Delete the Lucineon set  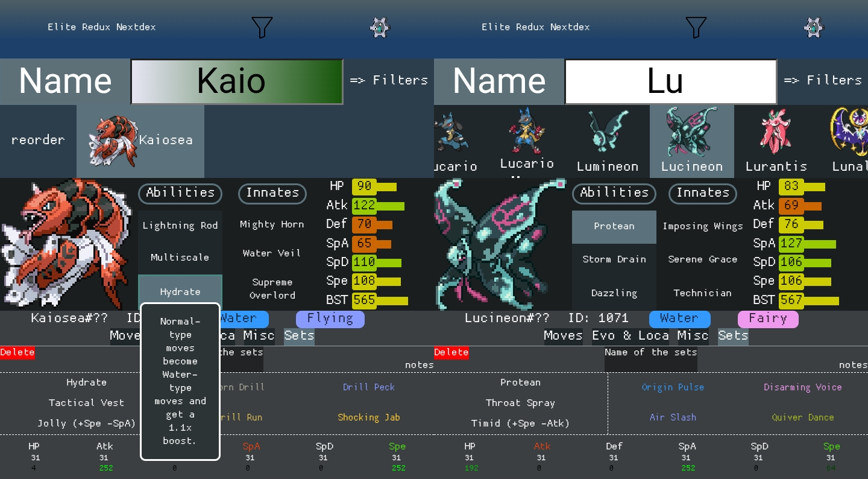[451, 352]
